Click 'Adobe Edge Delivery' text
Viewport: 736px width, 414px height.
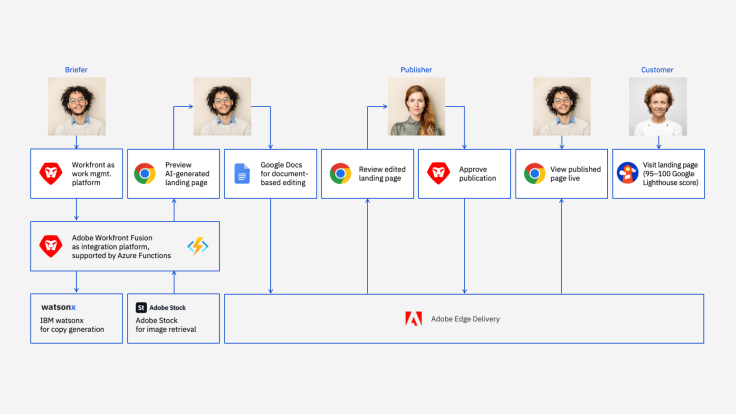pos(465,319)
